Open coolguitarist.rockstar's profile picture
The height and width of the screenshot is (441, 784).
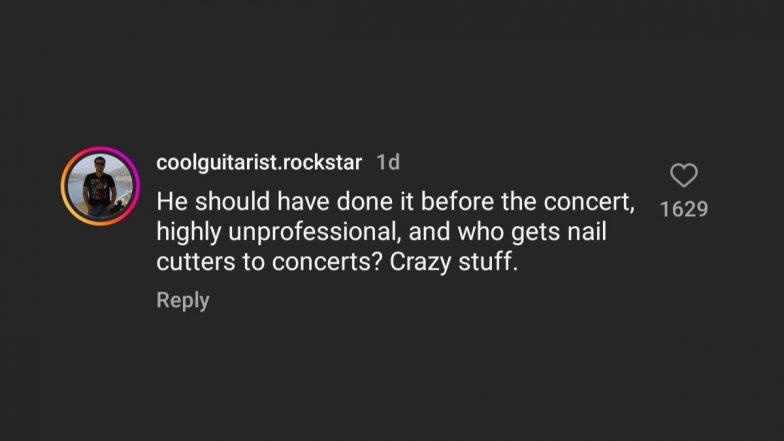pos(99,185)
